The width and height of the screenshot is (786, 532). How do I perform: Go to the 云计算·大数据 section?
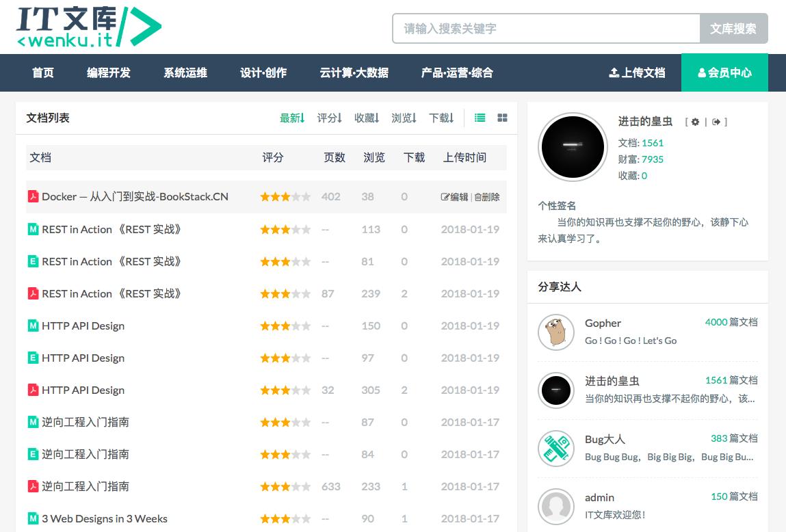pyautogui.click(x=354, y=72)
